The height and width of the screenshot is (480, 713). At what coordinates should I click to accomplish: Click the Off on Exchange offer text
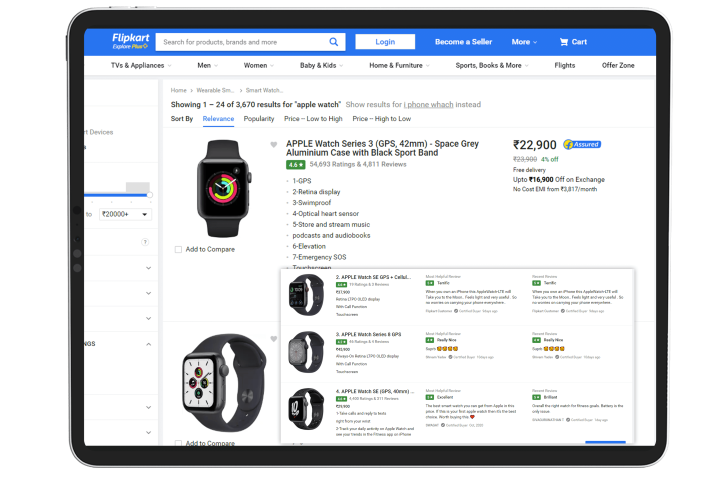(559, 180)
